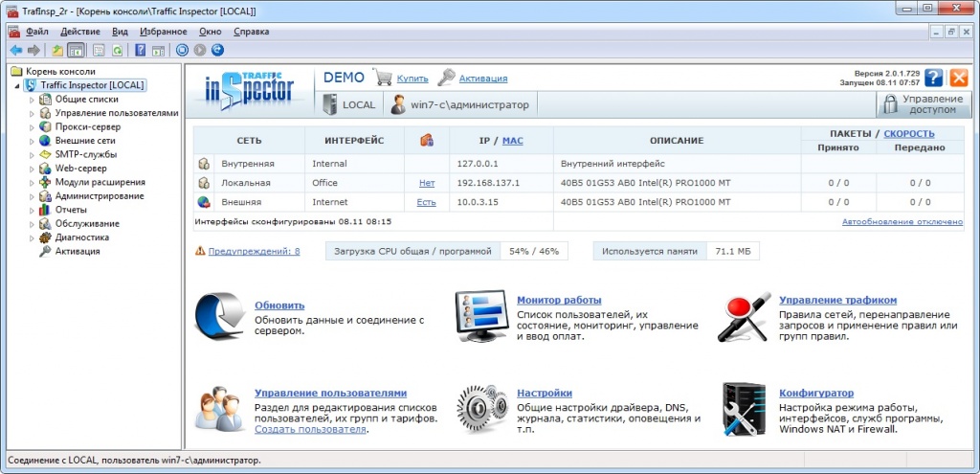The width and height of the screenshot is (980, 474).
Task: Open the Конфигуратор link
Action: click(816, 393)
